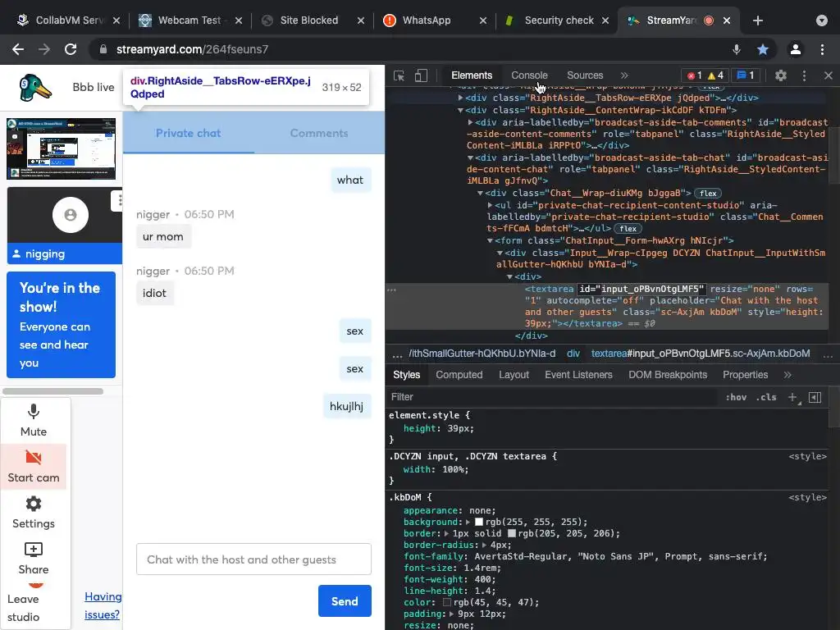The width and height of the screenshot is (840, 630).
Task: Activate the DevTools element inspector tool
Action: pos(399,75)
